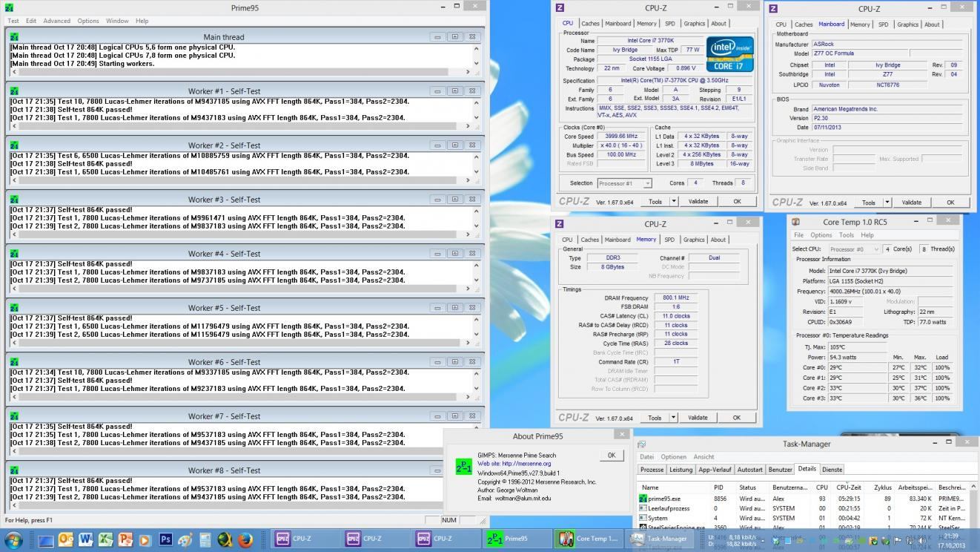Click the NUM indicator in Prime95 status bar
Screen dimensions: 980x552
[x=449, y=520]
